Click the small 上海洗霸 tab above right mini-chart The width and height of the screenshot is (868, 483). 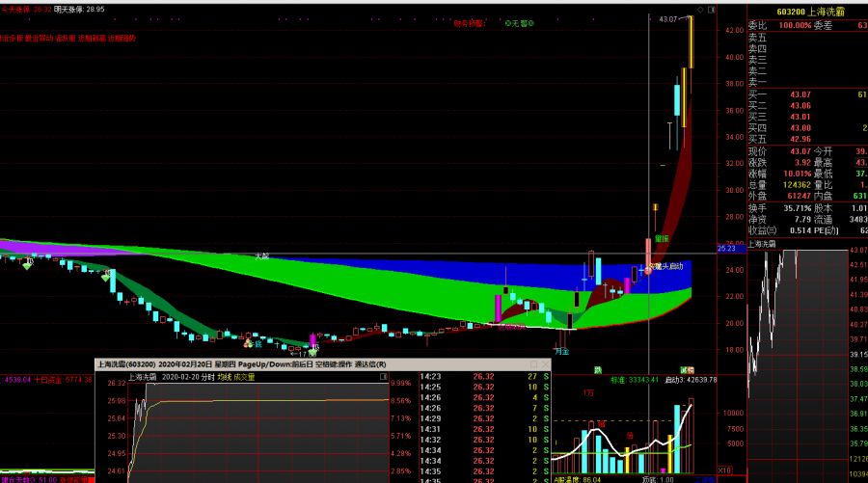pyautogui.click(x=762, y=244)
